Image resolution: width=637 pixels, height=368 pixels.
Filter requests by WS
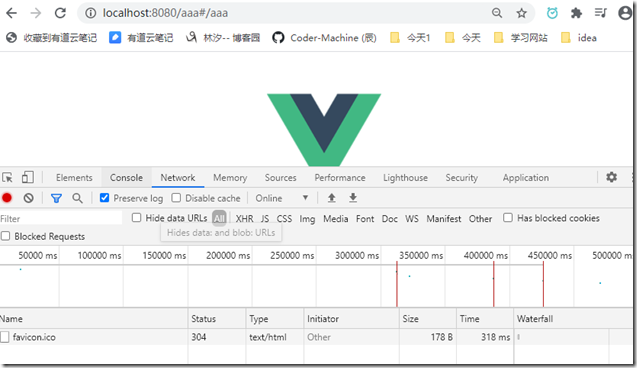point(412,219)
